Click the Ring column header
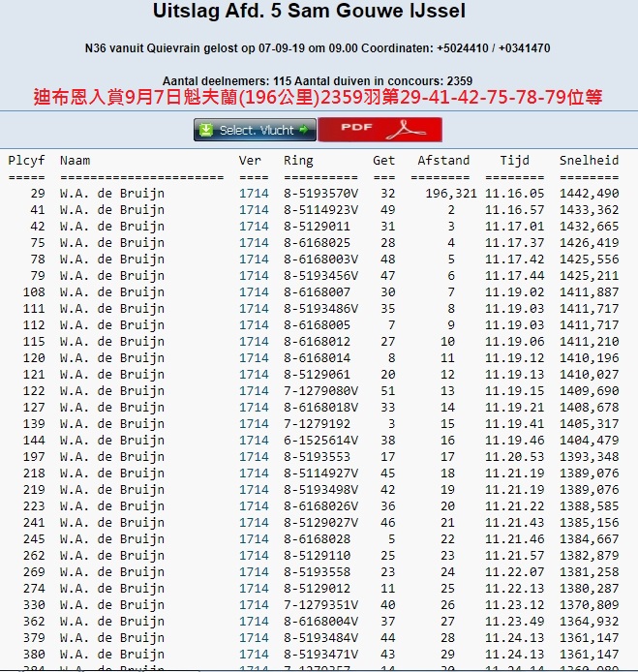The height and width of the screenshot is (672, 638). (298, 161)
